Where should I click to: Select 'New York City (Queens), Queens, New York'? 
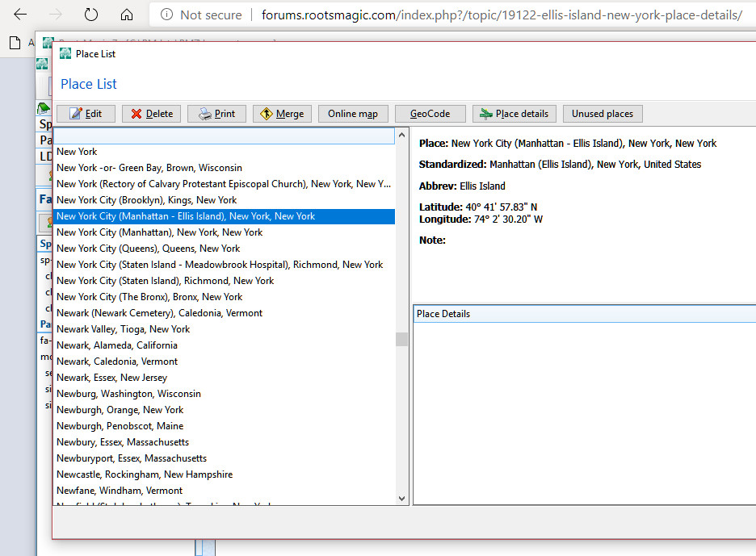(x=224, y=249)
